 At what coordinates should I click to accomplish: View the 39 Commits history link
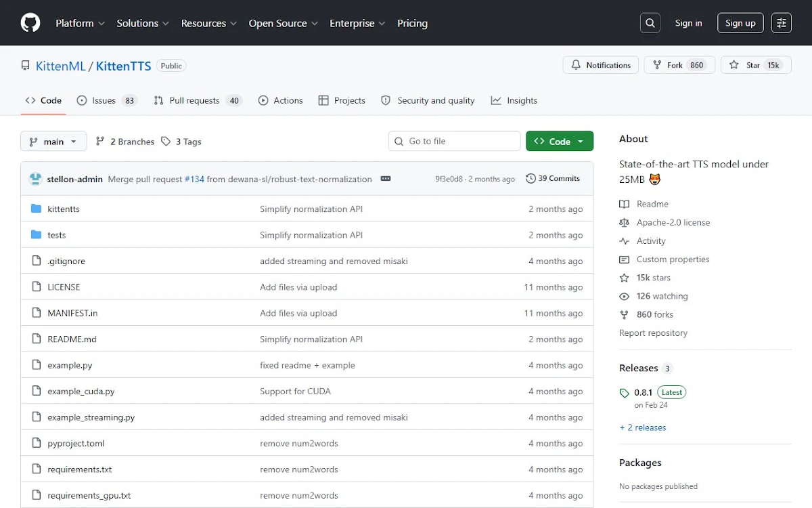[x=553, y=179]
